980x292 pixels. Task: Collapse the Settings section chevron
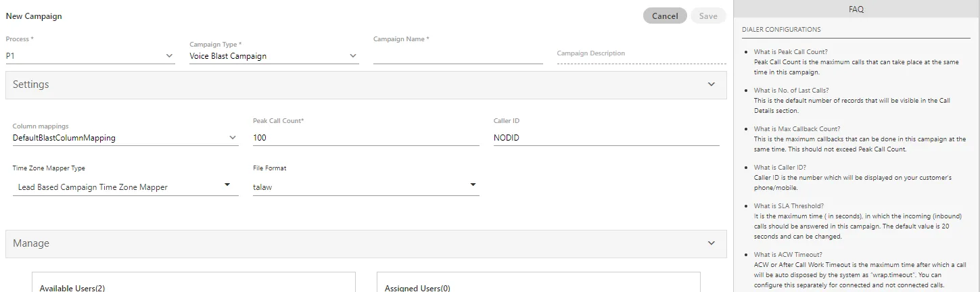click(711, 84)
